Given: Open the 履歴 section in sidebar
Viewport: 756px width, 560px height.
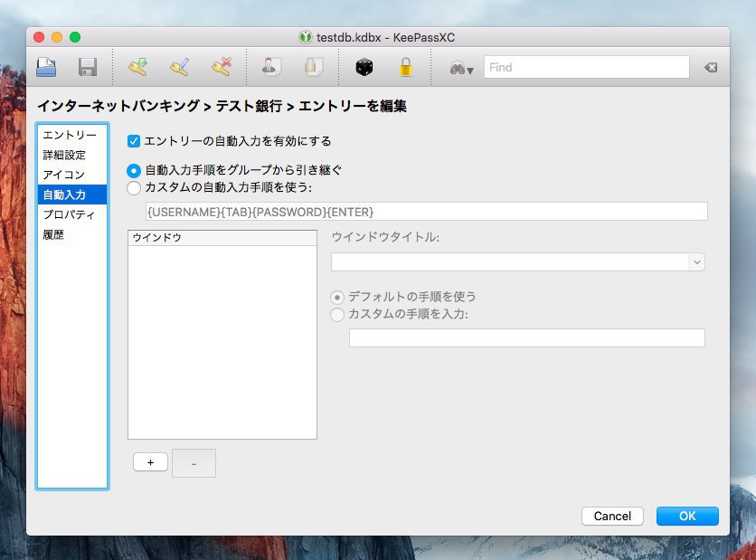Looking at the screenshot, I should pyautogui.click(x=54, y=234).
